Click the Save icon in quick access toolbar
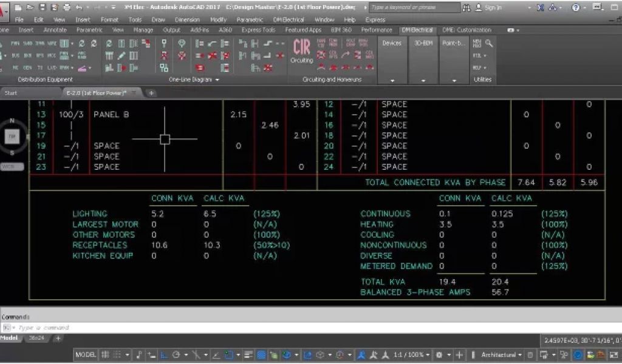 click(x=42, y=8)
